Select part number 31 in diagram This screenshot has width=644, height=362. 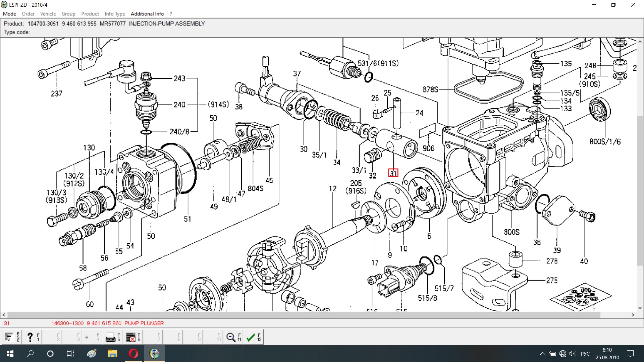coord(393,173)
